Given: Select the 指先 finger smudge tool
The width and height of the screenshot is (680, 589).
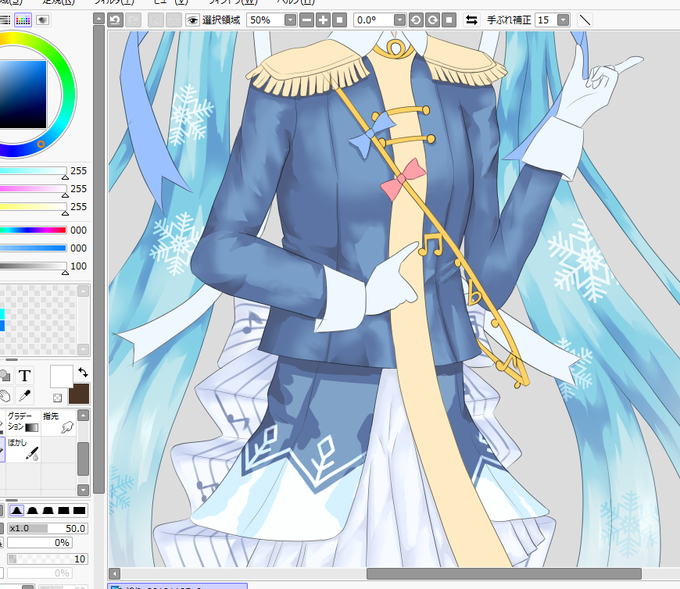Looking at the screenshot, I should 59,422.
